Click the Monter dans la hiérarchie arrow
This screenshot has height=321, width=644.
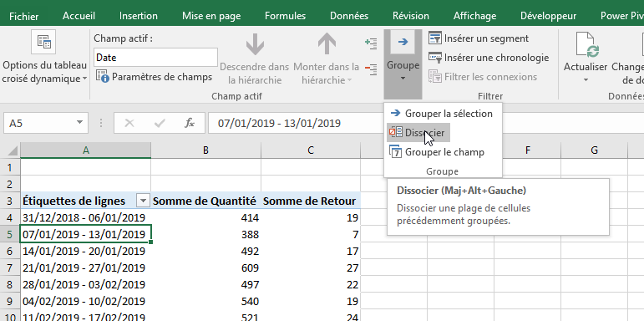pyautogui.click(x=327, y=44)
